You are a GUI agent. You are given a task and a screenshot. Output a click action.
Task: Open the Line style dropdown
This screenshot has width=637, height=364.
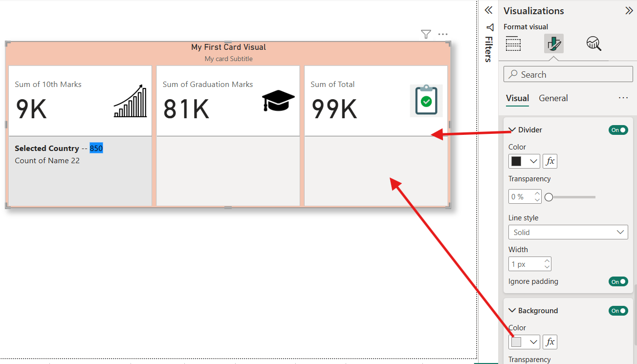click(x=568, y=232)
